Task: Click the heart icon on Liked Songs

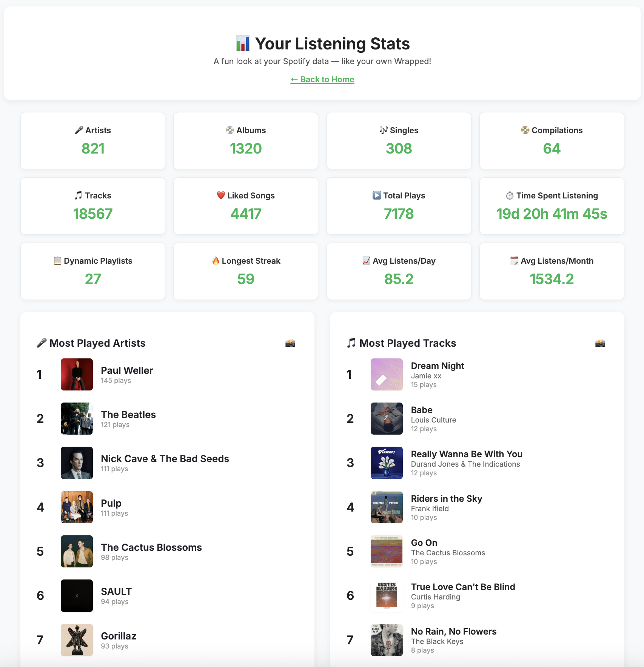Action: click(220, 195)
